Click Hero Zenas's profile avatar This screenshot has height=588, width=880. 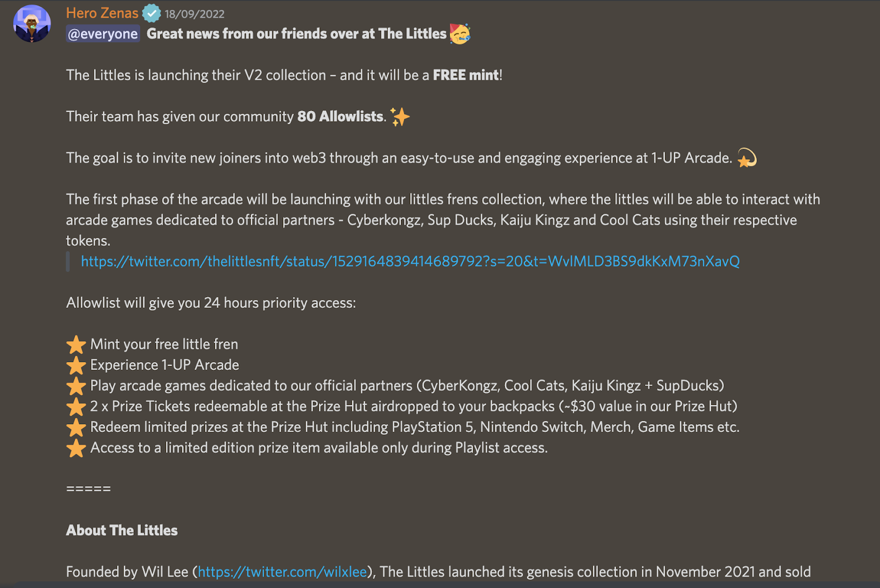(32, 24)
